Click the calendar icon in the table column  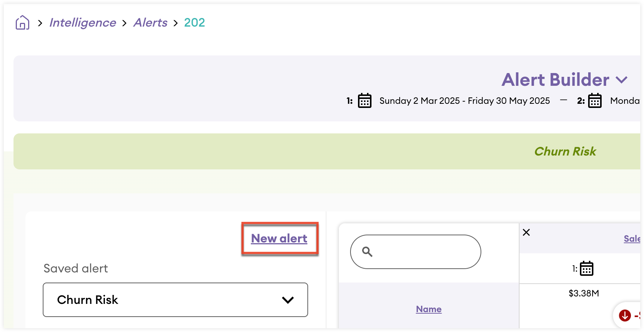click(x=587, y=269)
